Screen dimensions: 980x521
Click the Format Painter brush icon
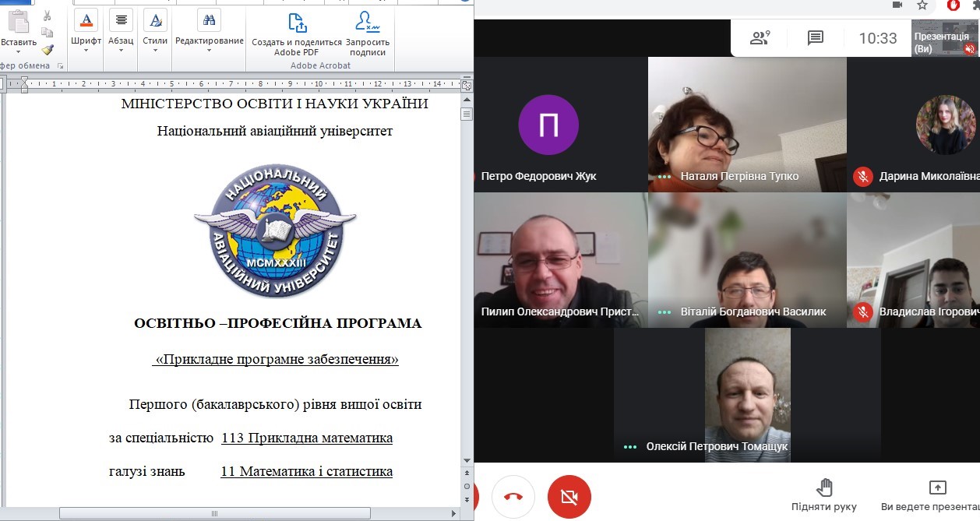(x=48, y=50)
